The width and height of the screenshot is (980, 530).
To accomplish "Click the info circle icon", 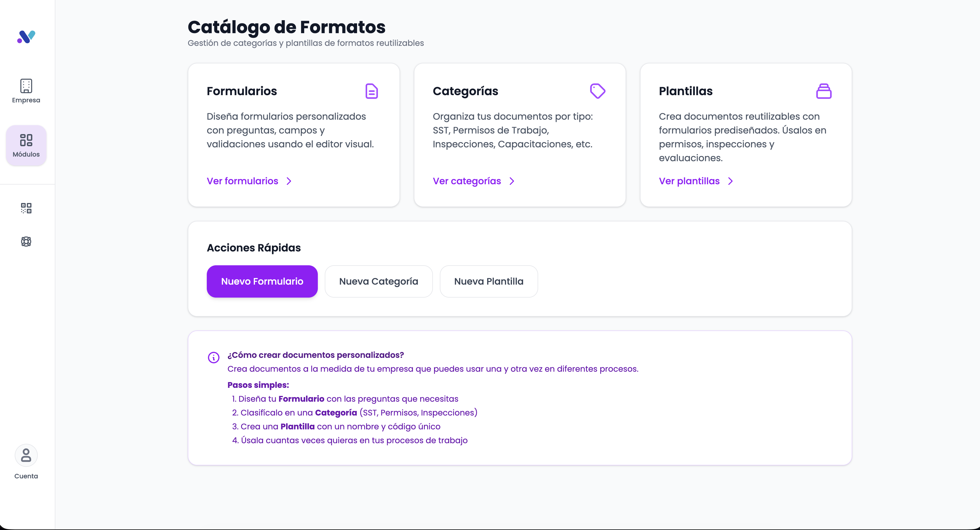I will pyautogui.click(x=213, y=358).
